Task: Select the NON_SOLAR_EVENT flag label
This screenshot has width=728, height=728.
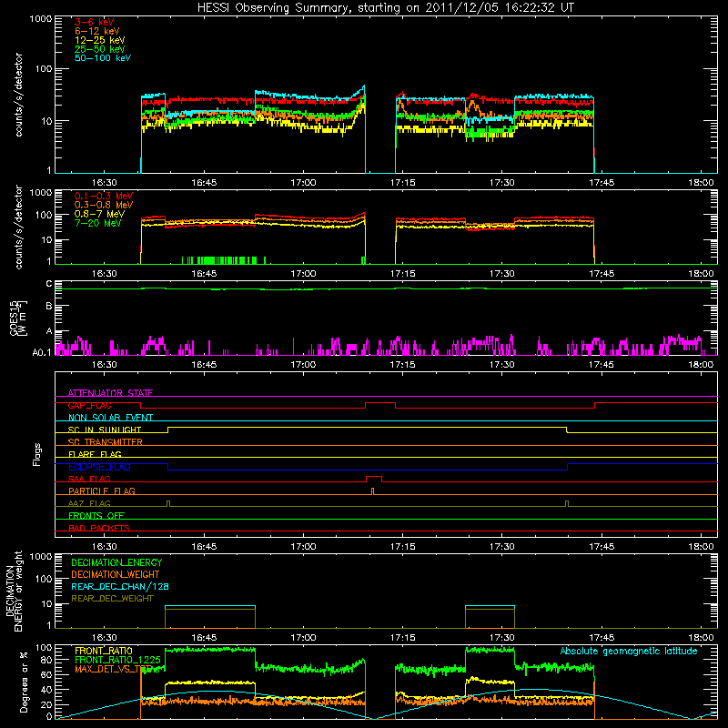Action: pos(110,418)
